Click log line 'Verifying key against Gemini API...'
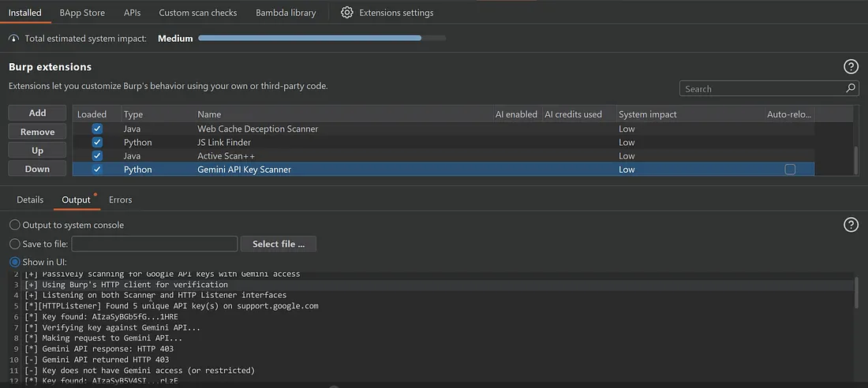Viewport: 868px width, 388px height. pos(112,327)
